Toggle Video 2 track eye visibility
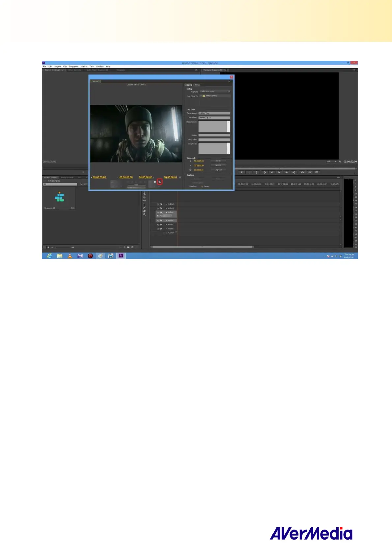This screenshot has width=392, height=555. coord(158,208)
